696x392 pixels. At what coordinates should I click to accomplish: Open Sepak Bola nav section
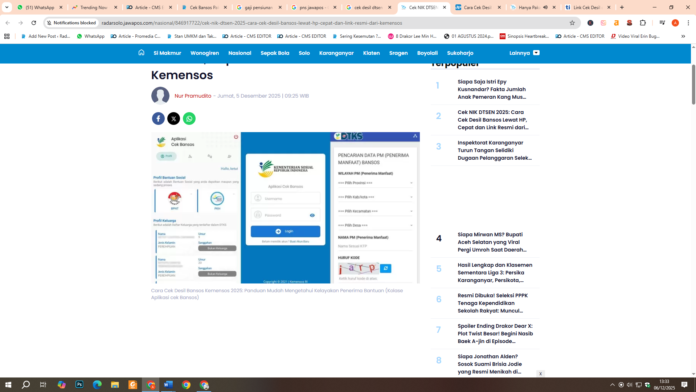point(275,53)
